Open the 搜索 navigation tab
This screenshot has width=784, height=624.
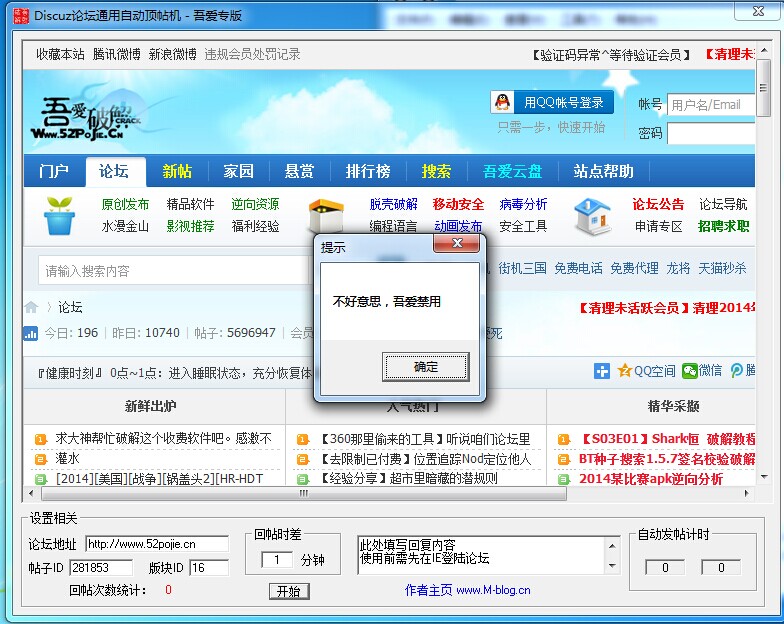(436, 171)
